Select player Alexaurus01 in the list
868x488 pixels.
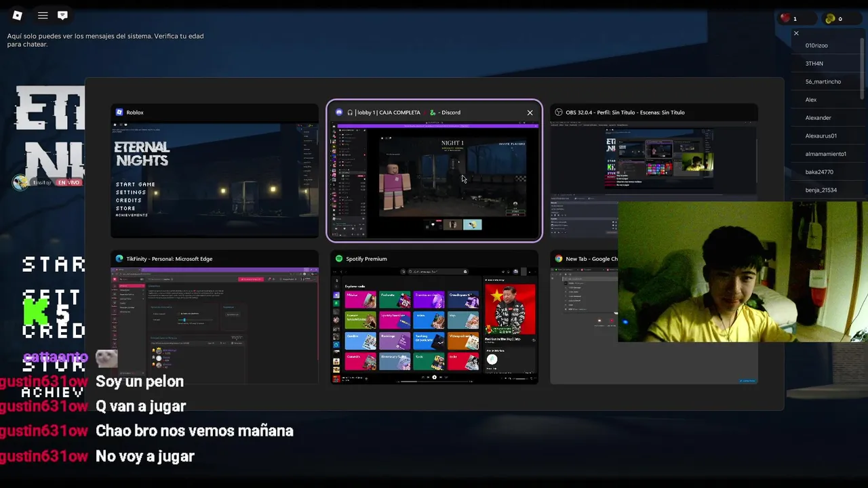821,136
